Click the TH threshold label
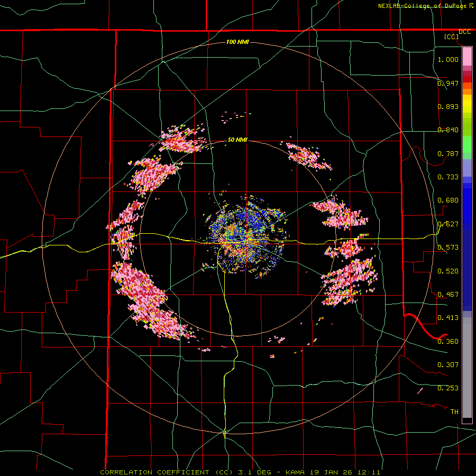This screenshot has height=476, width=476. point(454,412)
